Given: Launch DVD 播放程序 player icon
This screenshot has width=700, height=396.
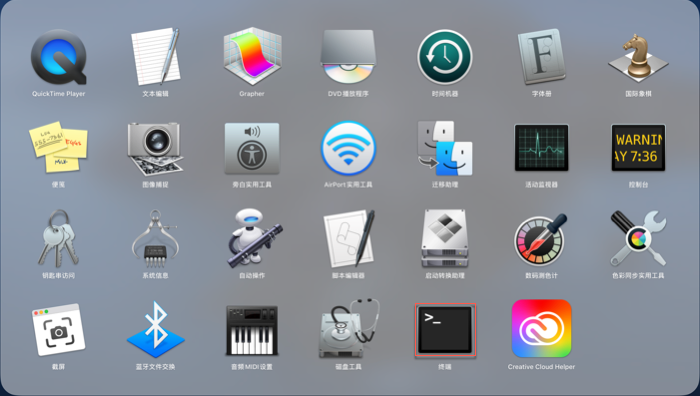Looking at the screenshot, I should (x=348, y=56).
